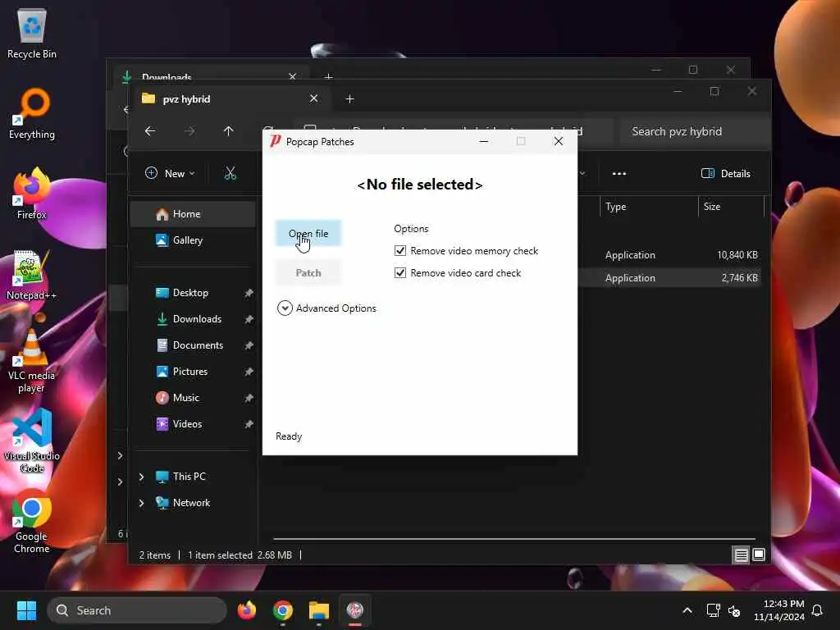The image size is (840, 630).
Task: Go back in pvz hybrid explorer
Action: coord(150,131)
